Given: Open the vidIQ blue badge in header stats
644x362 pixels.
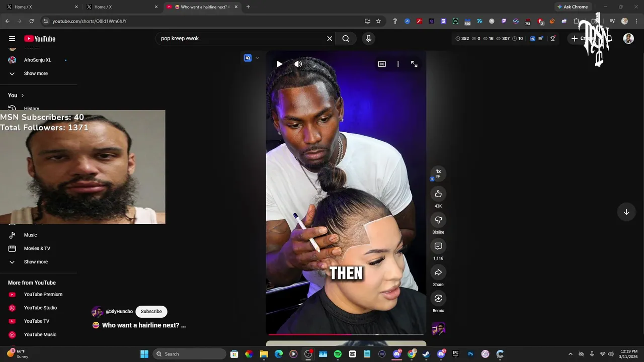Looking at the screenshot, I should pyautogui.click(x=533, y=39).
